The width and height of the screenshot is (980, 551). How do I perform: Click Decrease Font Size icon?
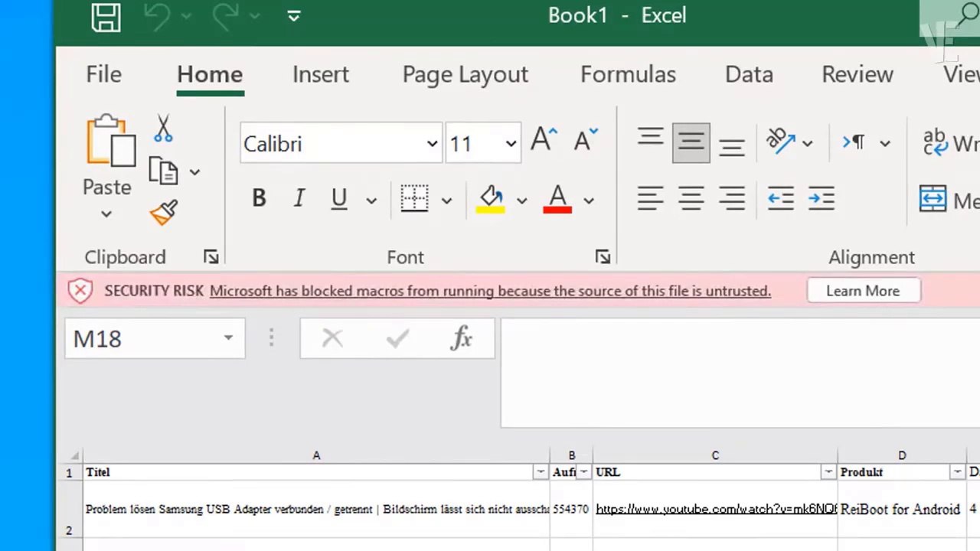(x=585, y=140)
